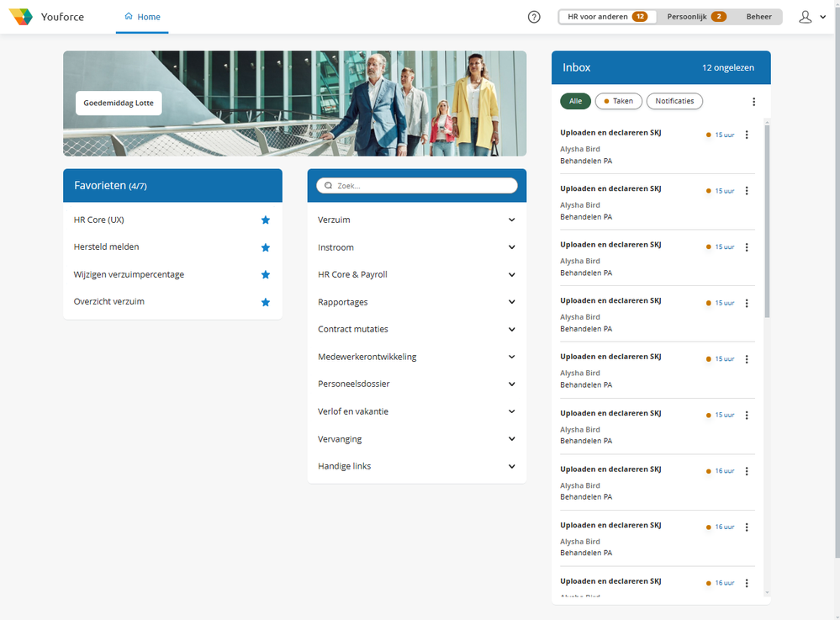The width and height of the screenshot is (840, 620).
Task: Click the Youforce logo
Action: 21,17
